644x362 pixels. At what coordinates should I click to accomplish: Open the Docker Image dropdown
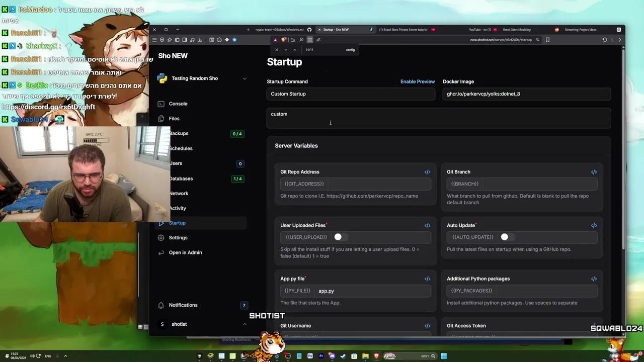coord(527,94)
